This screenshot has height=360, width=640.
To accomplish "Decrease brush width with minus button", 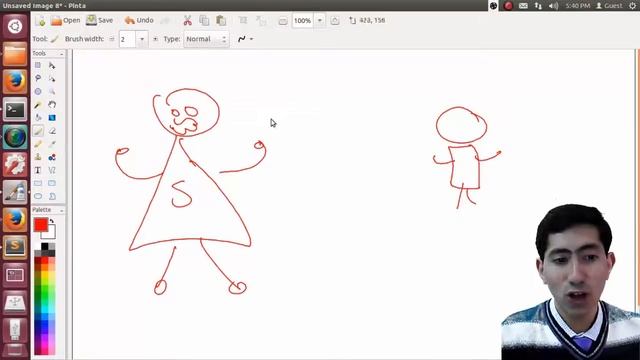I will point(112,39).
